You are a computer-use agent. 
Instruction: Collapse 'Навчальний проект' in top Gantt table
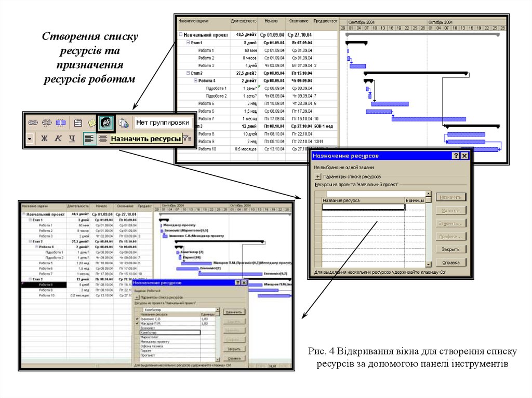tap(180, 35)
